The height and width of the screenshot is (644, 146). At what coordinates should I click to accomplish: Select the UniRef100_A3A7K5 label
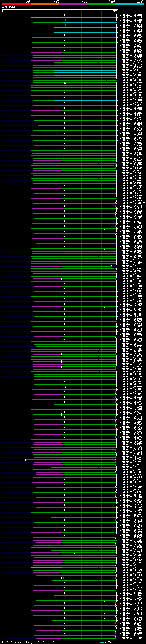[131, 326]
